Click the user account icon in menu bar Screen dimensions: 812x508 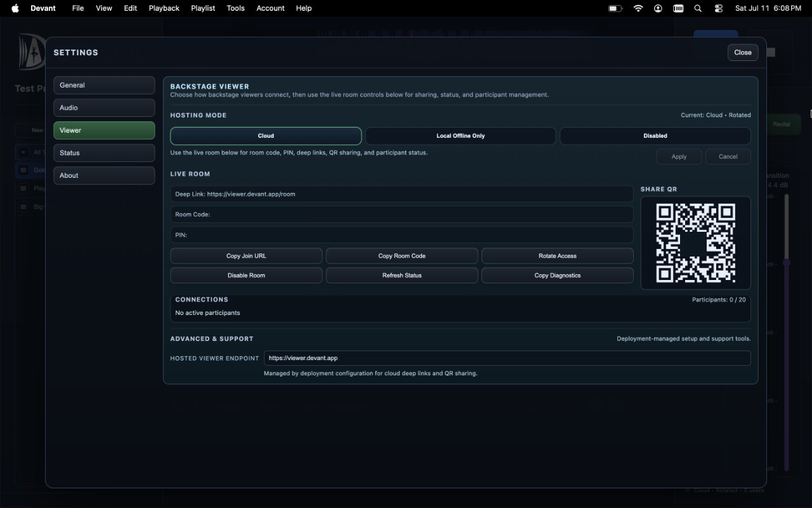point(658,8)
